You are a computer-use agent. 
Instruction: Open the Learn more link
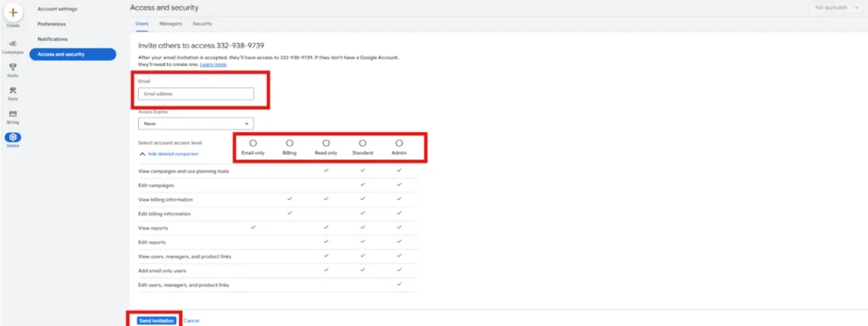(x=213, y=64)
